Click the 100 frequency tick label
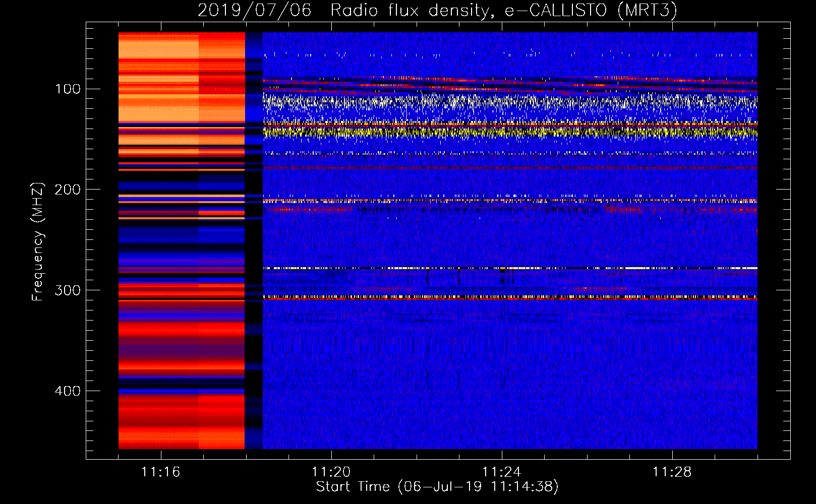 click(x=68, y=89)
